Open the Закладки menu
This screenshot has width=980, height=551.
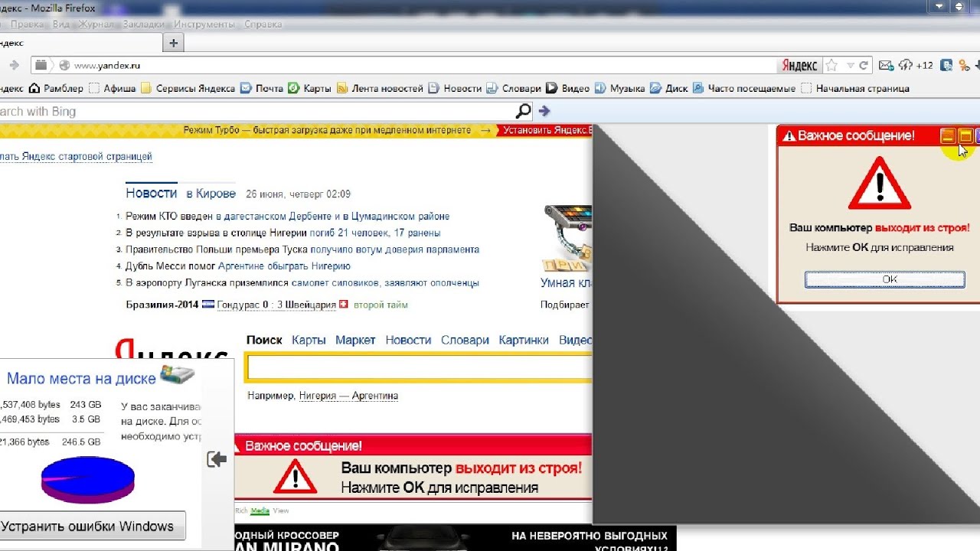point(143,24)
